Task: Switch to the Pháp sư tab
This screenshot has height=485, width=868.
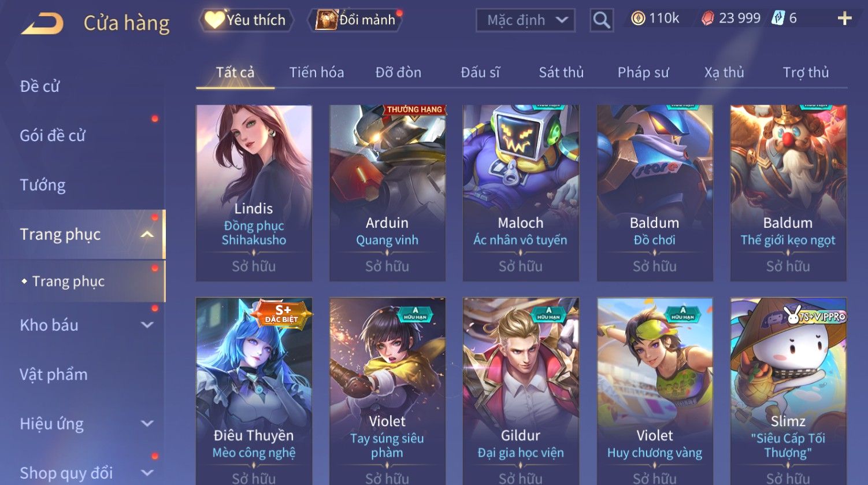Action: [643, 72]
